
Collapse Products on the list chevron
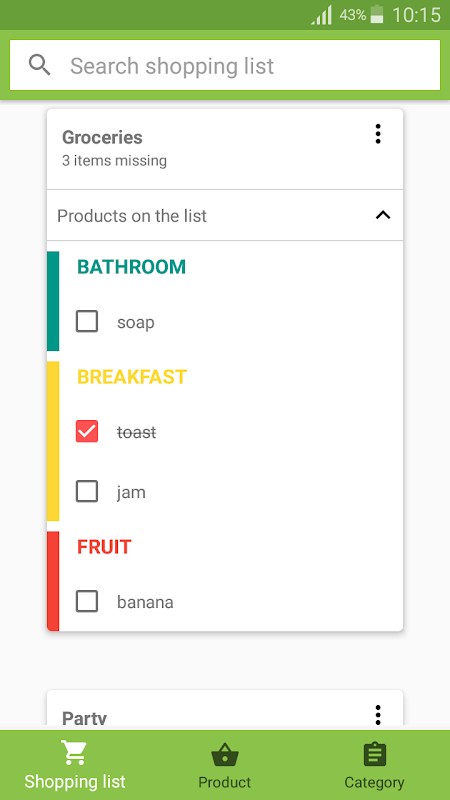coord(383,215)
